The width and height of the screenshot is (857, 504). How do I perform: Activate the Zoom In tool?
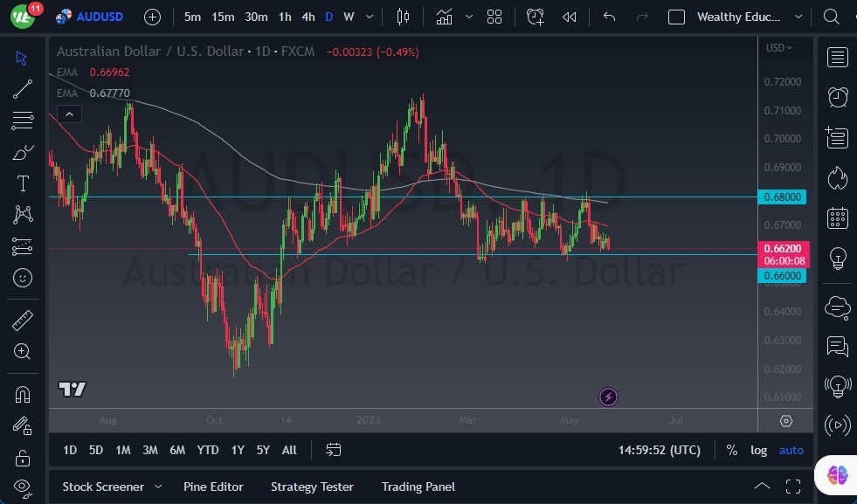point(23,352)
